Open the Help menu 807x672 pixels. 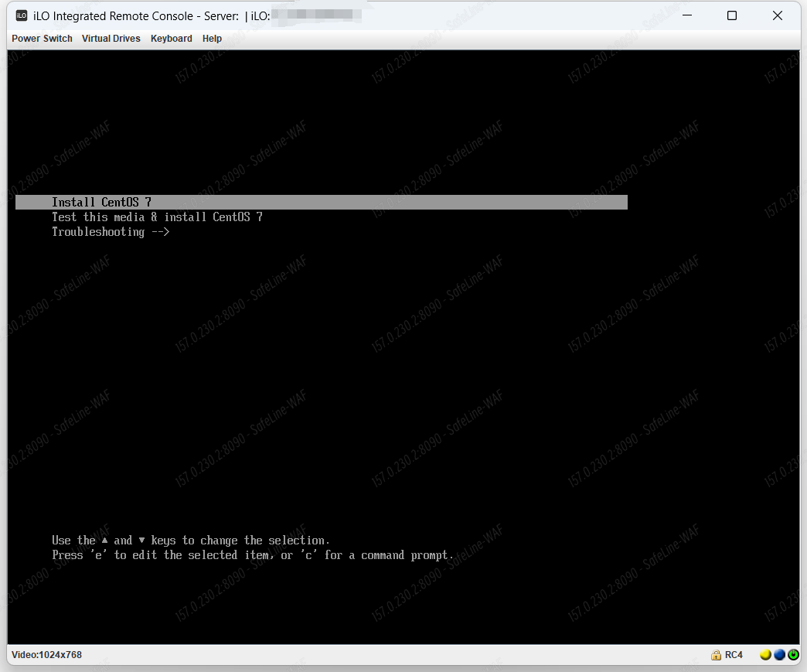212,39
